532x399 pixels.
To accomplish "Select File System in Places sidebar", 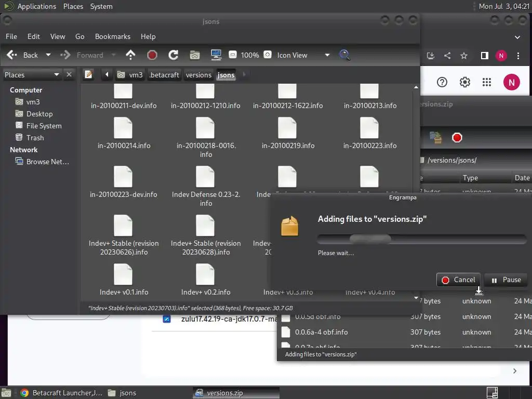I will (38, 126).
